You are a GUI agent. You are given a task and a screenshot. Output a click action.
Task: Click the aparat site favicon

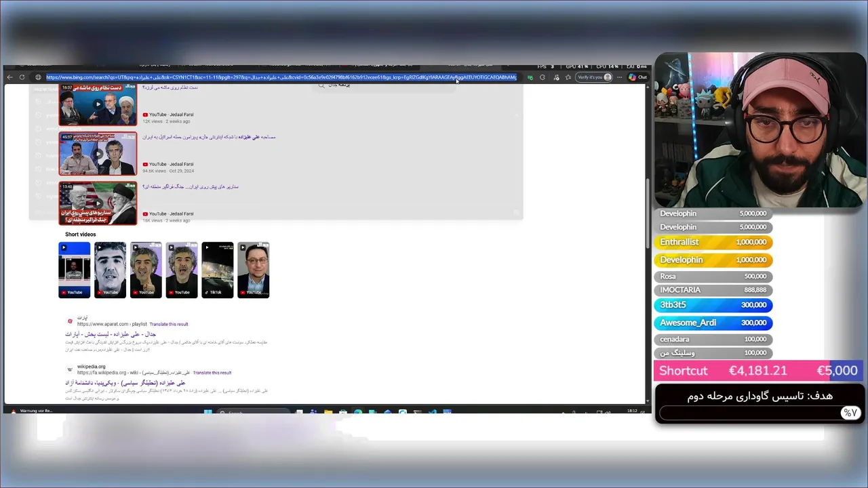pyautogui.click(x=70, y=321)
